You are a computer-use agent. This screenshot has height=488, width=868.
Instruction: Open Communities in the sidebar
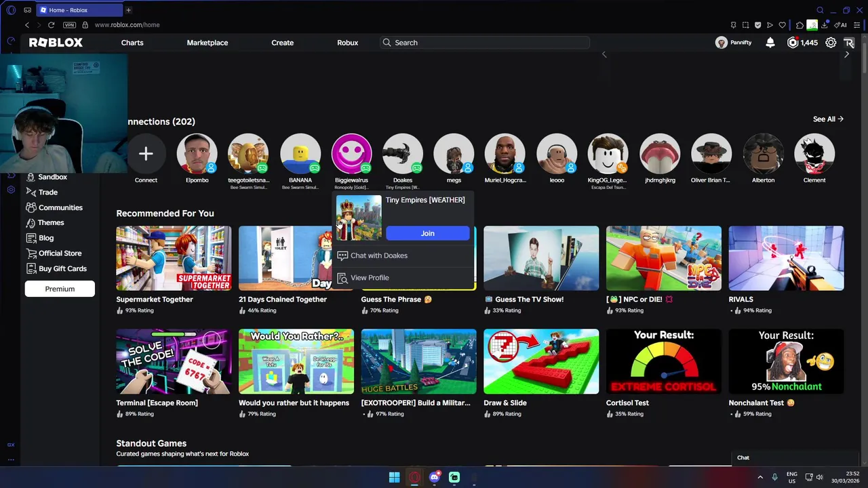pyautogui.click(x=54, y=208)
